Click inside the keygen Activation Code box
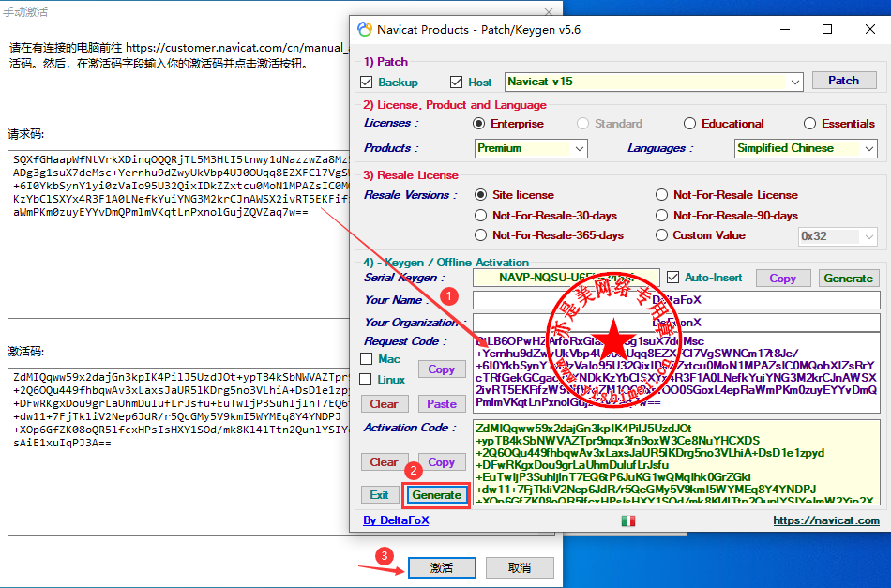 click(x=676, y=462)
